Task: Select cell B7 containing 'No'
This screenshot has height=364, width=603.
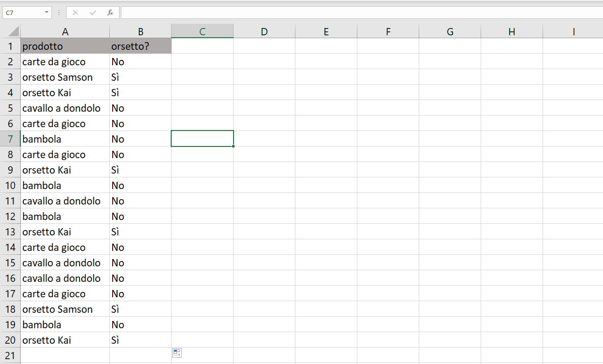Action: coord(140,139)
